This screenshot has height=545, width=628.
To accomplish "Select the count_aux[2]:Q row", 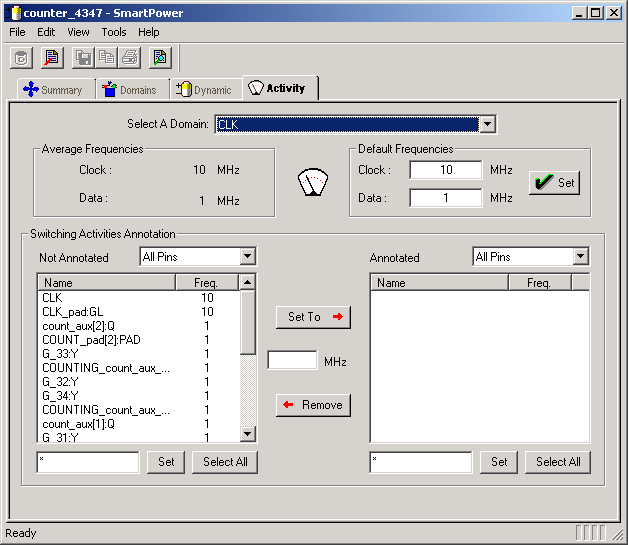I will (x=139, y=326).
